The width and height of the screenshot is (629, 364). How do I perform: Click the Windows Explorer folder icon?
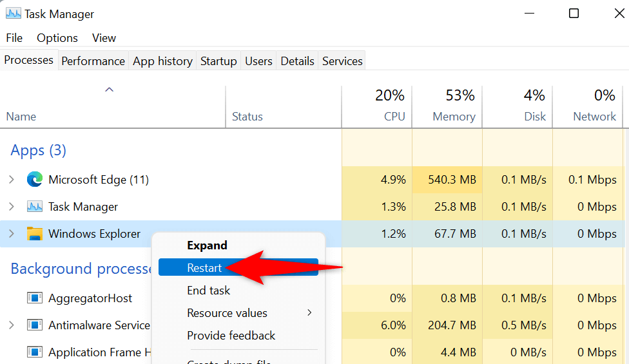(35, 234)
